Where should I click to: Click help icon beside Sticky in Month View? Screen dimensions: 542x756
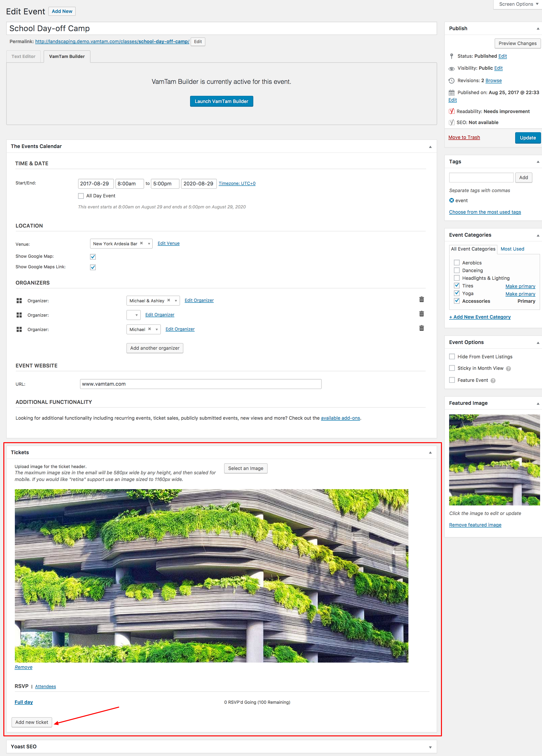pyautogui.click(x=508, y=369)
